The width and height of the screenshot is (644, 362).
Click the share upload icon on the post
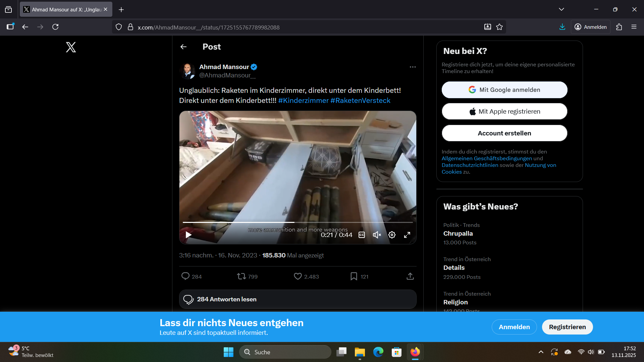(410, 276)
